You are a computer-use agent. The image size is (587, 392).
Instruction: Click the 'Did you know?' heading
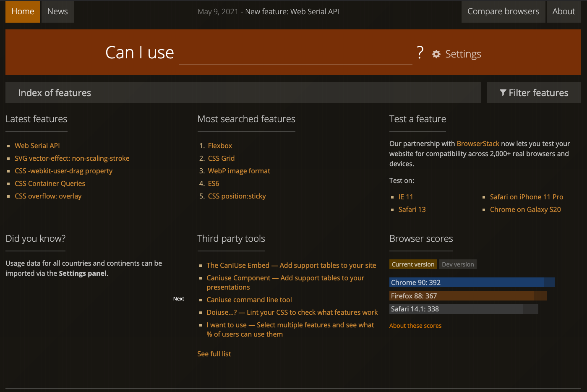pos(36,238)
